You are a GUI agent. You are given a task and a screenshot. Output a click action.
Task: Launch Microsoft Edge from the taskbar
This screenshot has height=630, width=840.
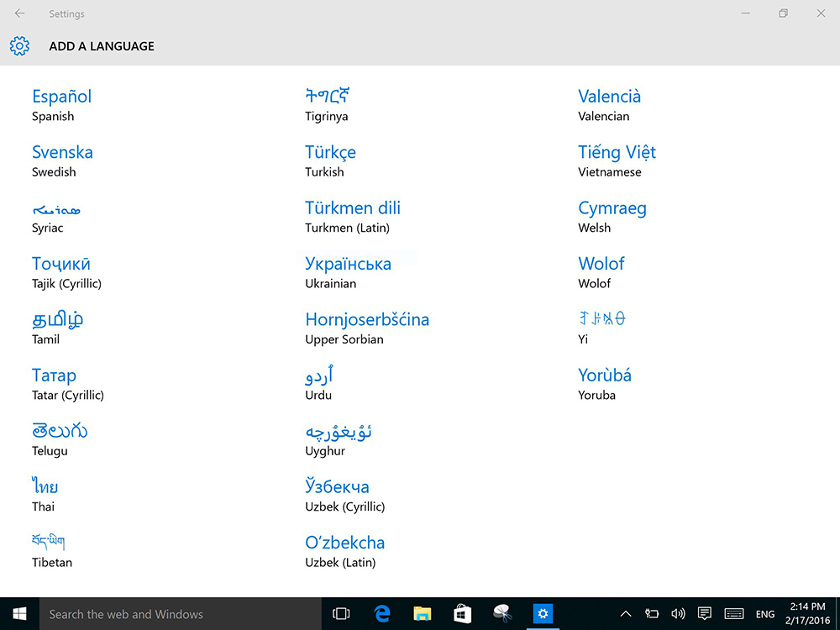382,614
